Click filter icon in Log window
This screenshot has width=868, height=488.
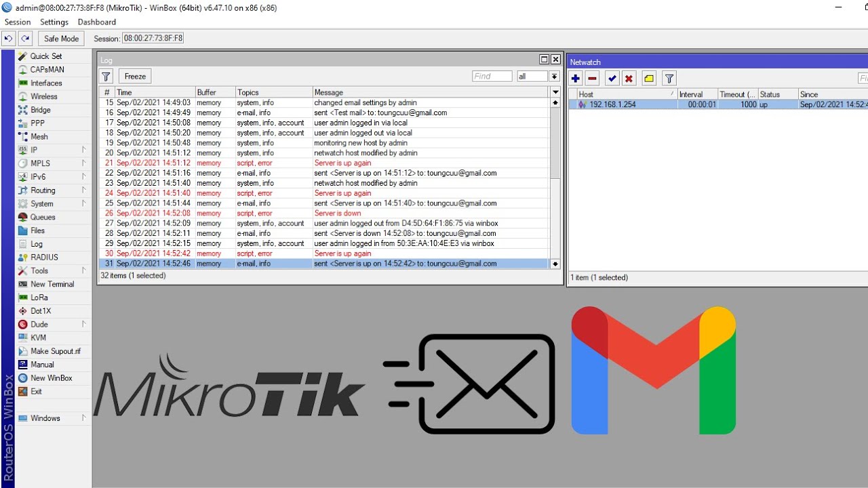tap(106, 77)
